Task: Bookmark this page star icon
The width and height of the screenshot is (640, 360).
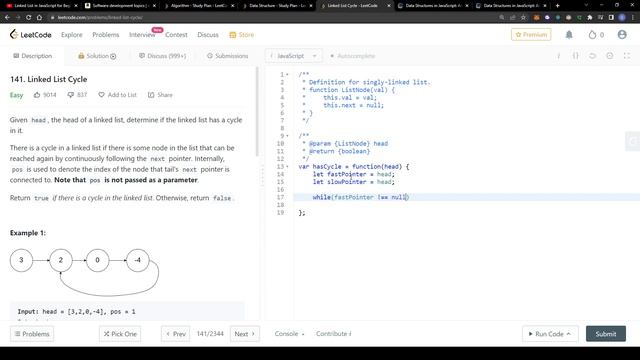Action: 523,18
